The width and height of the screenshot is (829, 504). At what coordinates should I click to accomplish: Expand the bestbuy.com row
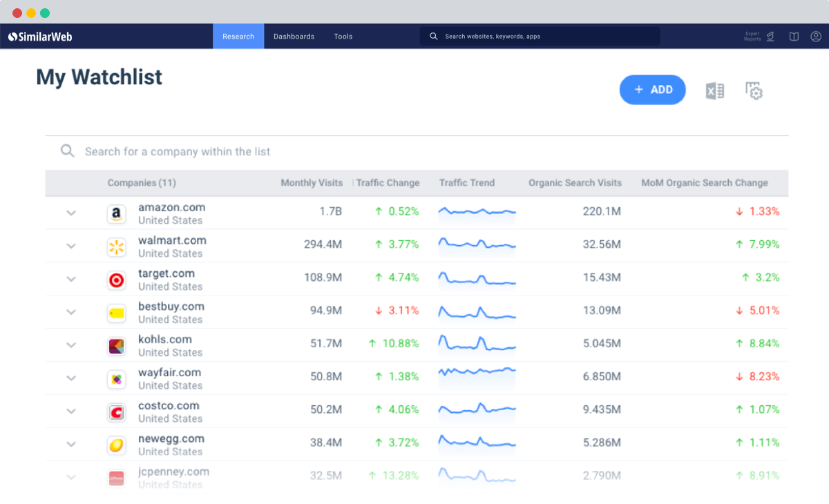[x=71, y=312]
